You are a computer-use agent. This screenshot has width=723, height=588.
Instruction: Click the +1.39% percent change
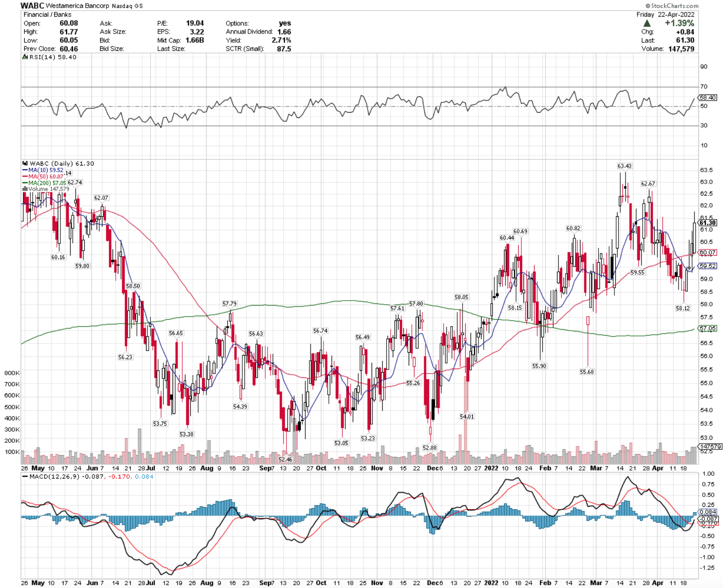(679, 23)
